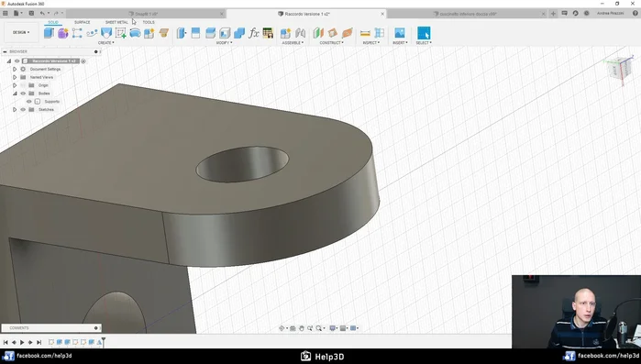Close the Raccordo Versione 1 v2 tab
Image resolution: width=641 pixels, height=364 pixels.
pos(382,14)
